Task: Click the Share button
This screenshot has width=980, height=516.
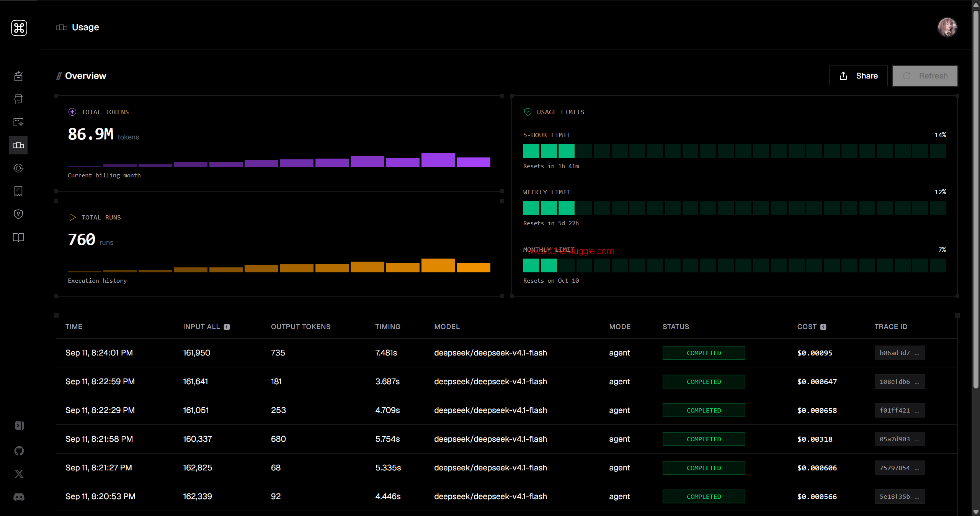Action: click(858, 76)
